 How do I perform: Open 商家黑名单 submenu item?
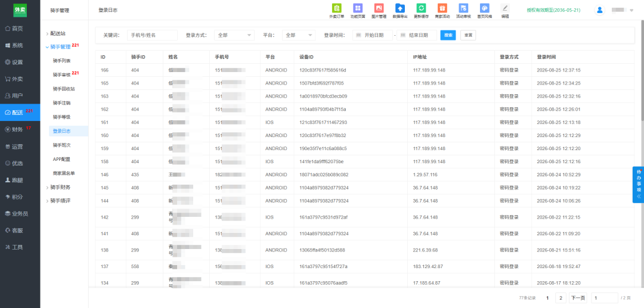[64, 173]
